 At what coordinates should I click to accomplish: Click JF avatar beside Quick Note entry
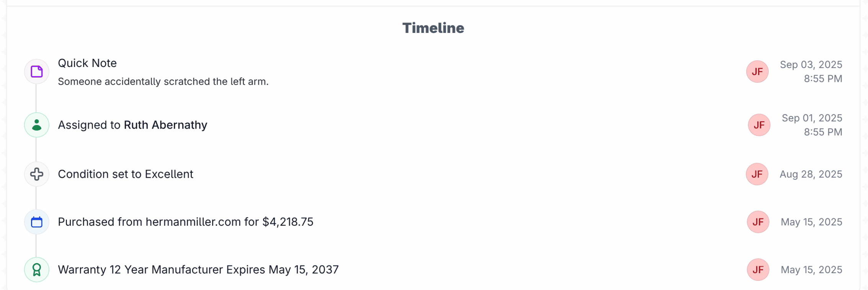757,72
